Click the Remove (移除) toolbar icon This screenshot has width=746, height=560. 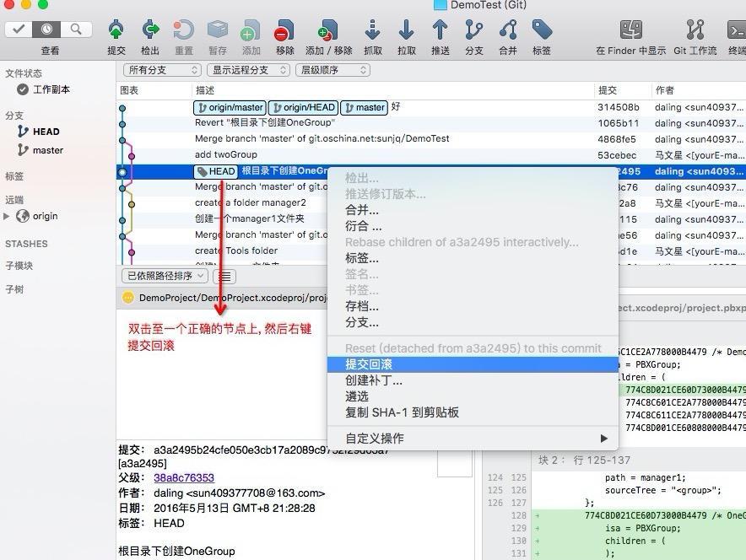[284, 30]
